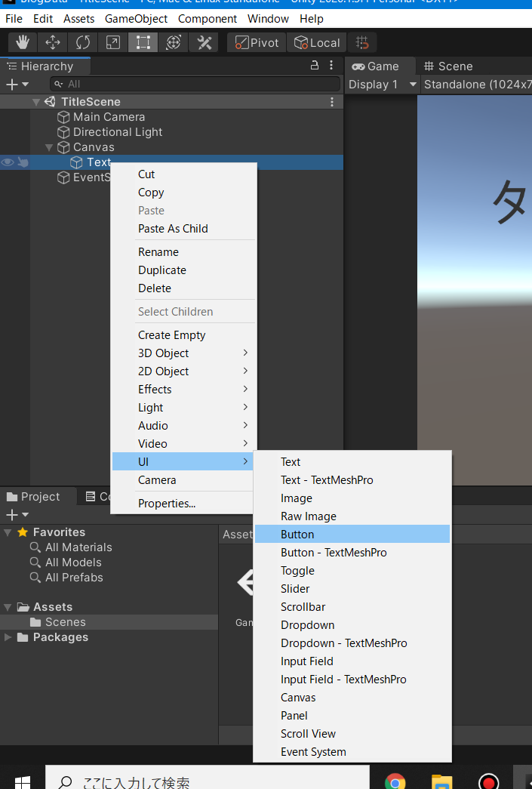Select the Scale tool

coord(112,43)
